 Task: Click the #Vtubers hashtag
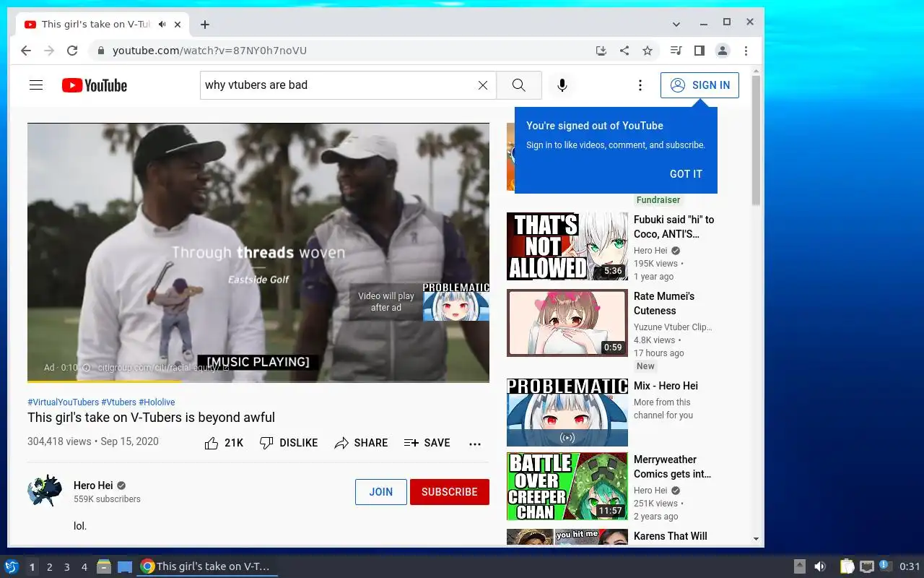coord(118,402)
